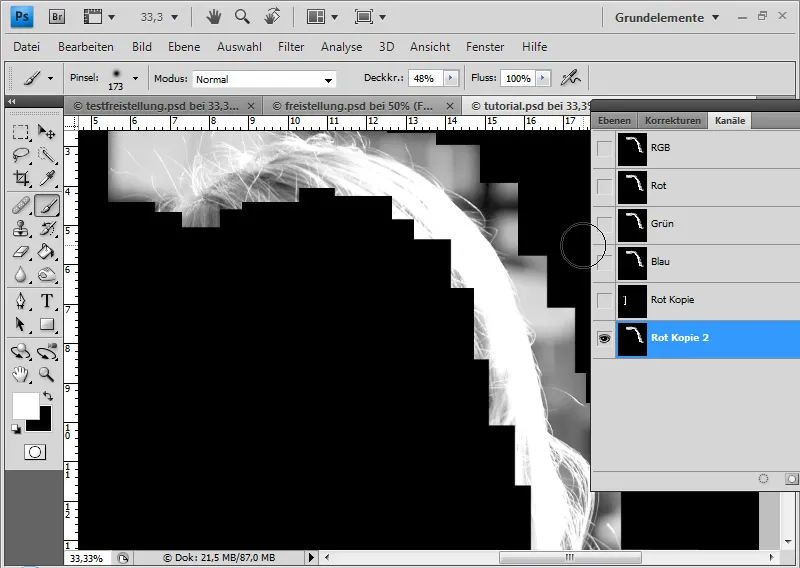Select the Paint Bucket tool

(47, 252)
